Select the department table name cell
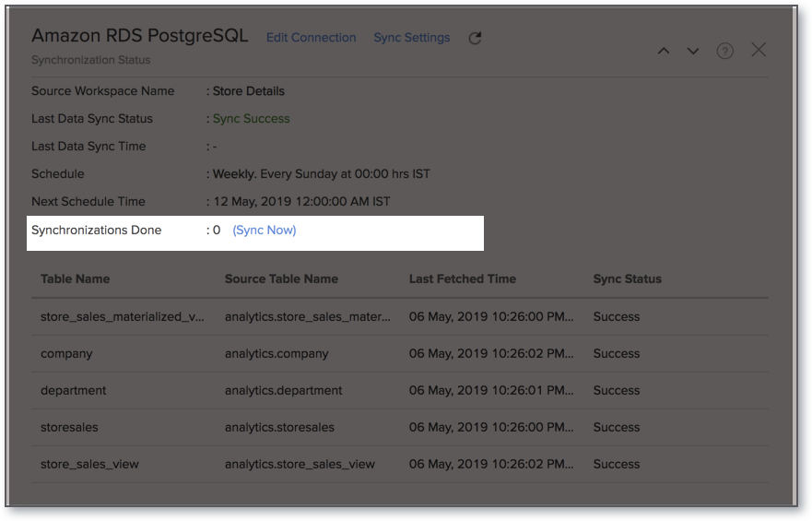This screenshot has height=521, width=812. 73,390
